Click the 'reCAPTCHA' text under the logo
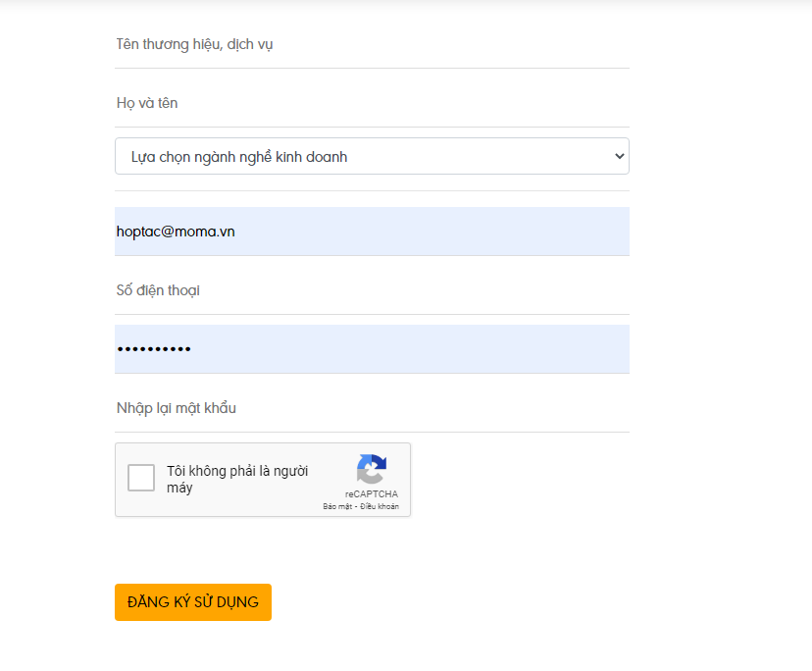812x671 pixels. (371, 494)
